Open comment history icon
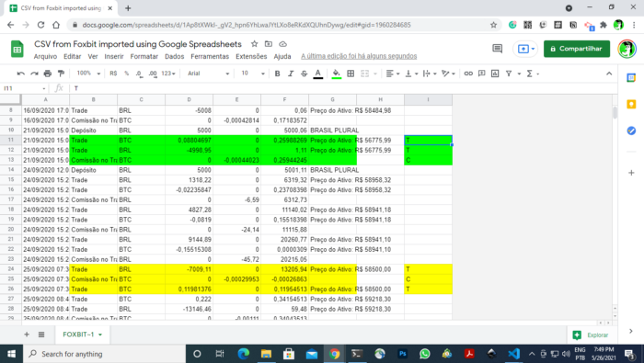 pyautogui.click(x=498, y=49)
